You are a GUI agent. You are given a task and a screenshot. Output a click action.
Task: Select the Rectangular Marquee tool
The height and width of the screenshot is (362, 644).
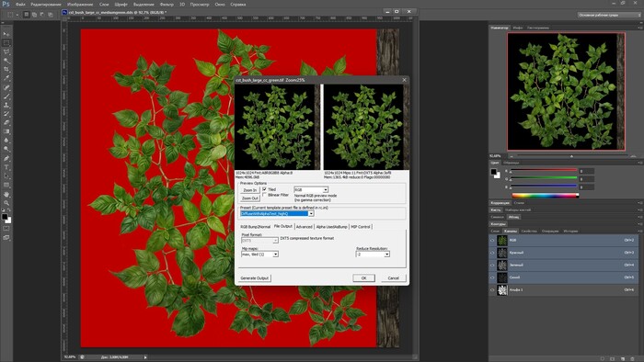tap(6, 43)
